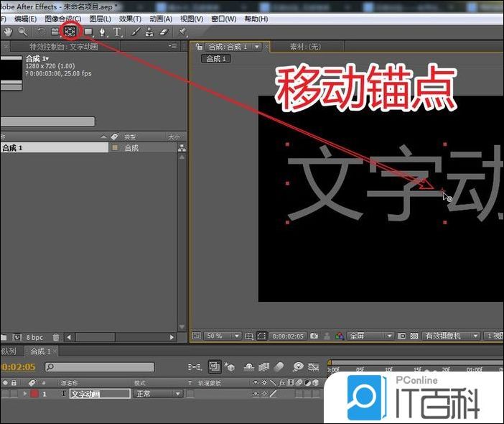Select the Pen tool

[103, 32]
